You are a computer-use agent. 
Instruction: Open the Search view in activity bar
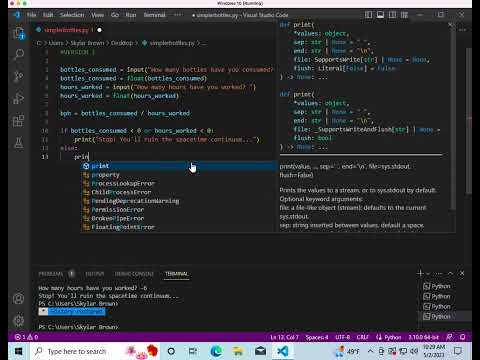pyautogui.click(x=19, y=54)
